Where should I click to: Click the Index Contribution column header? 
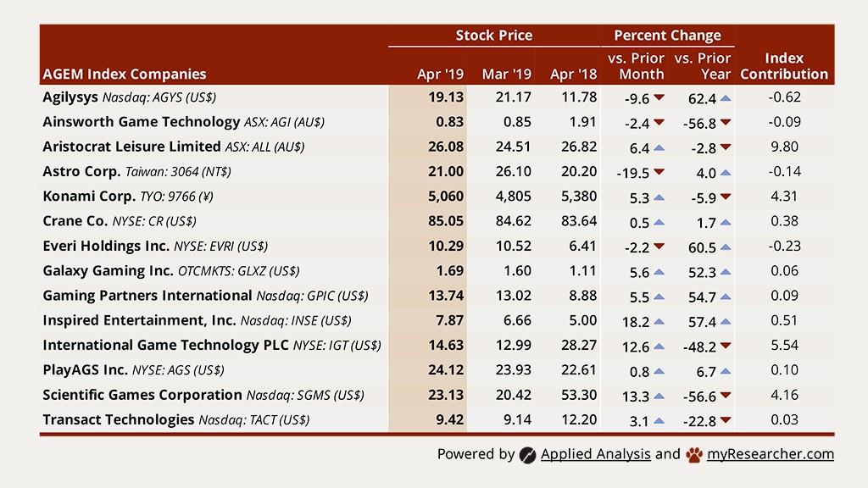coord(784,66)
